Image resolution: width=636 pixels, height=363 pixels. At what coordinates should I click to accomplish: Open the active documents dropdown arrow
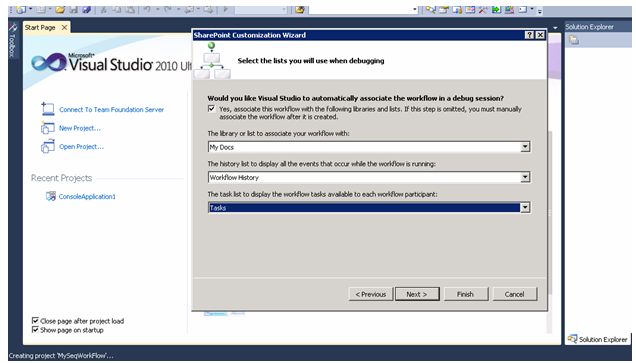click(555, 28)
